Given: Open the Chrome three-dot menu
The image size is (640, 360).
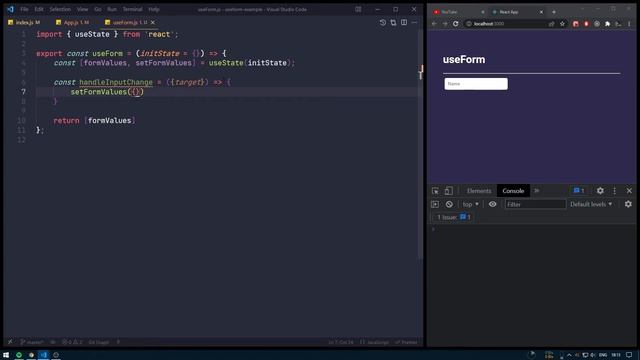Looking at the screenshot, I should point(629,24).
